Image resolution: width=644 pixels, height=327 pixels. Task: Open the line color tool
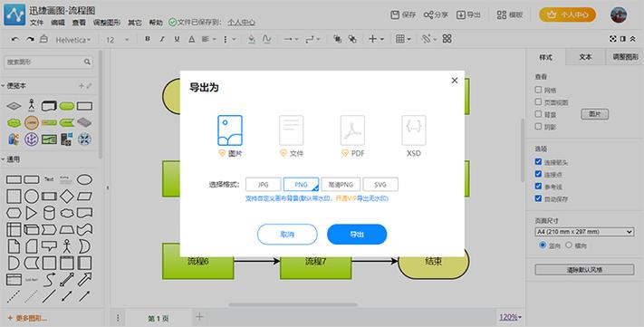pyautogui.click(x=266, y=39)
